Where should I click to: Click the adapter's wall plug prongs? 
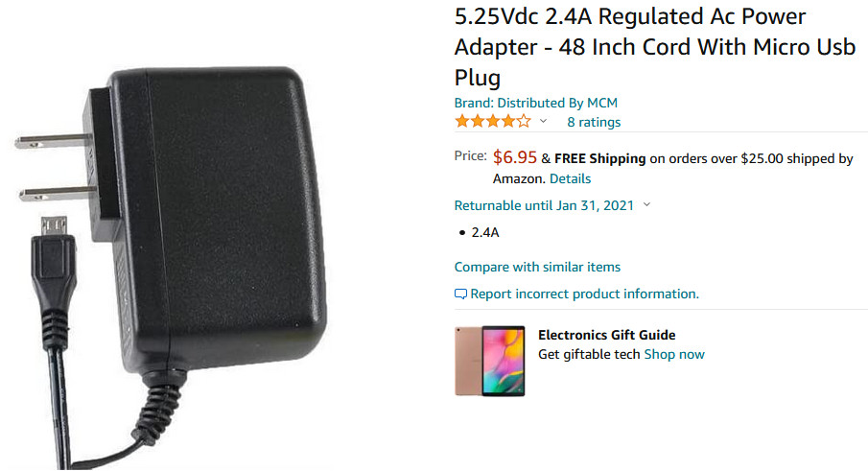click(55, 167)
